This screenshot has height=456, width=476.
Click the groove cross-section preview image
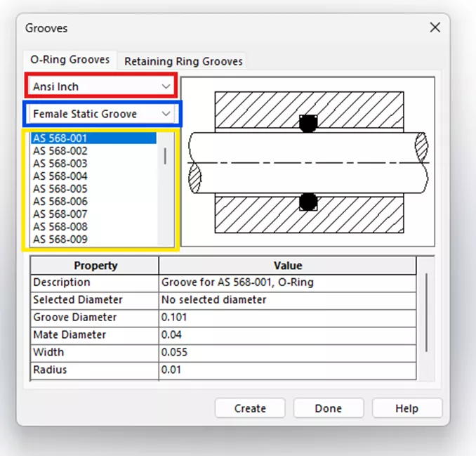coord(308,162)
